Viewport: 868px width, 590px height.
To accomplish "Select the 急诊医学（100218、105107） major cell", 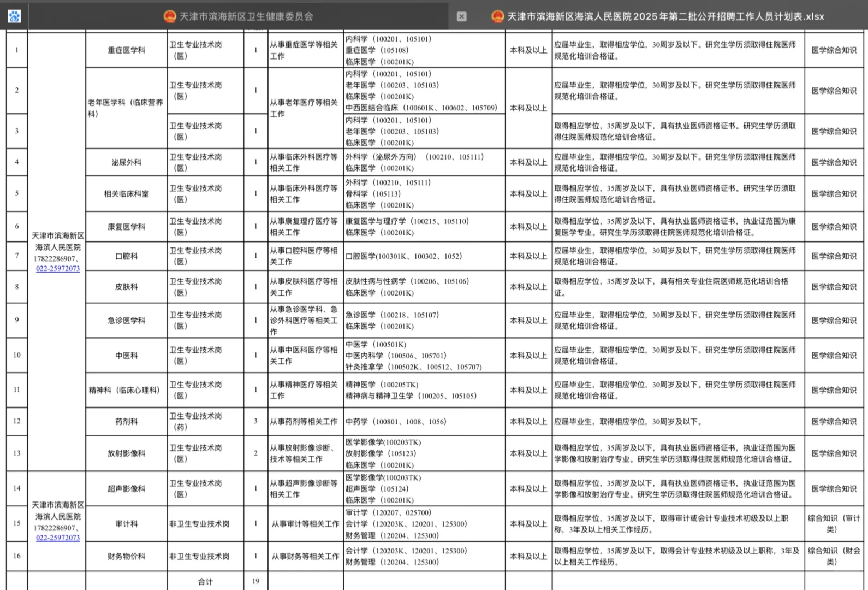I will click(x=424, y=321).
